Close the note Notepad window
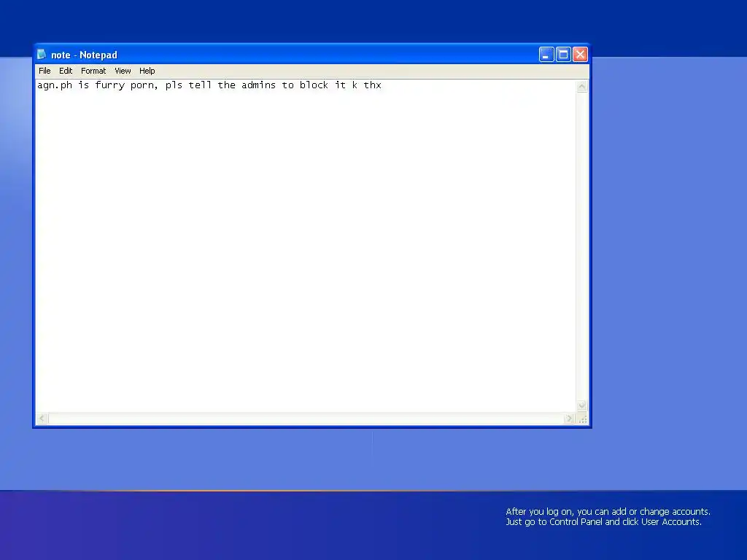747x560 pixels. click(580, 55)
